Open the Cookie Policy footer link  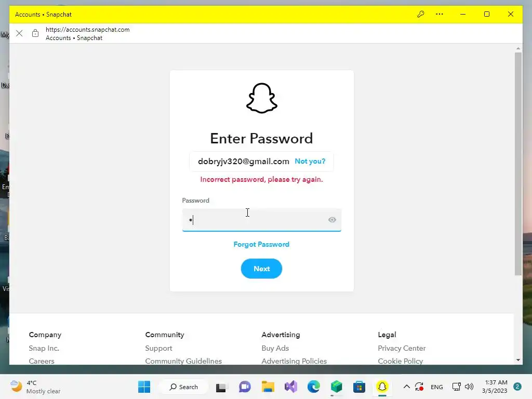point(400,361)
